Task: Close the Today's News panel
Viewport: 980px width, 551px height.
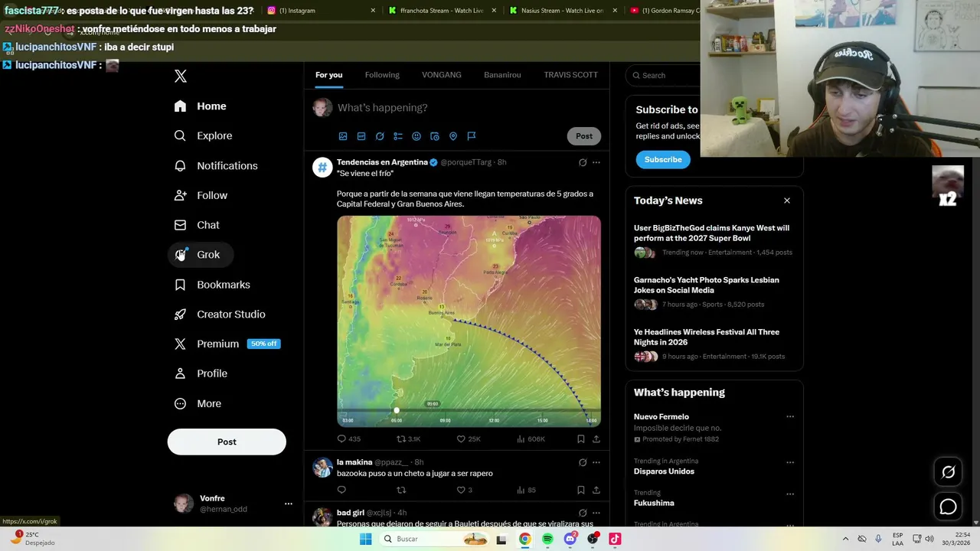Action: [x=787, y=201]
